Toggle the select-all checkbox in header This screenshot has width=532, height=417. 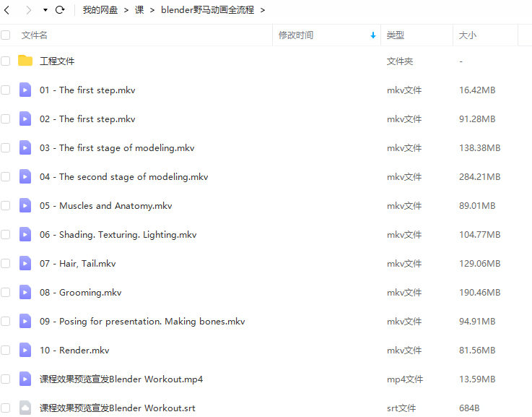[6, 35]
